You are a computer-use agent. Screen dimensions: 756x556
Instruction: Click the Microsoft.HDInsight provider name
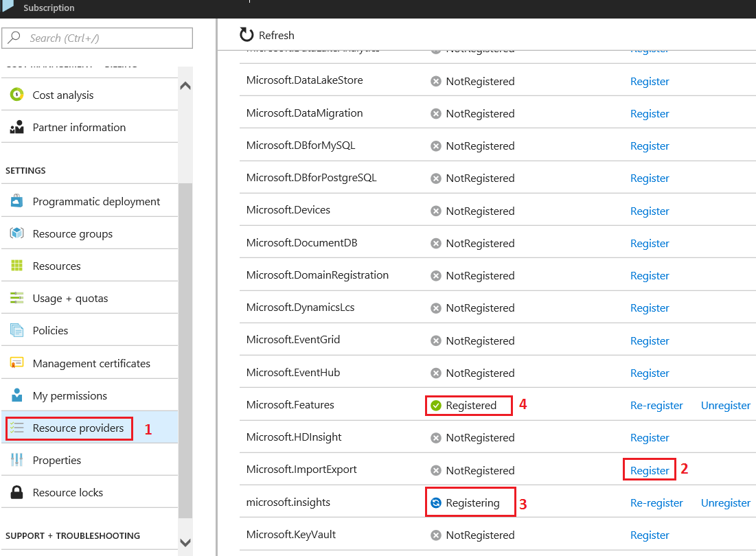pyautogui.click(x=294, y=437)
